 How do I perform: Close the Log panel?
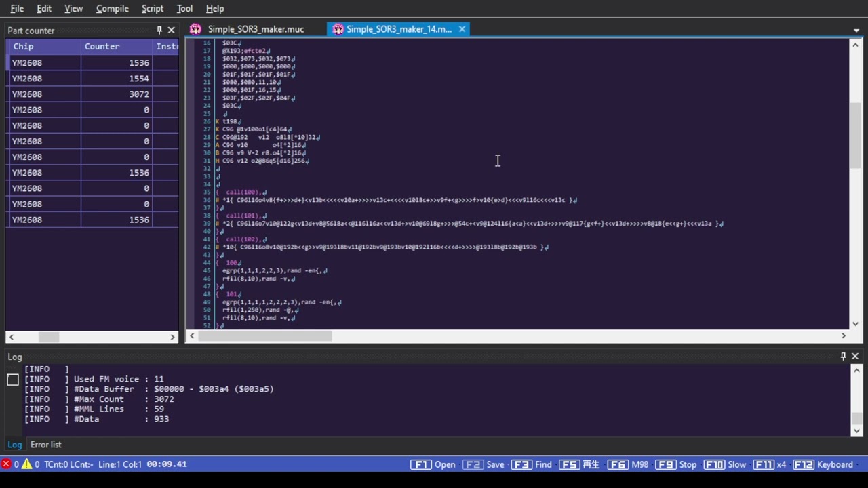[x=855, y=356]
